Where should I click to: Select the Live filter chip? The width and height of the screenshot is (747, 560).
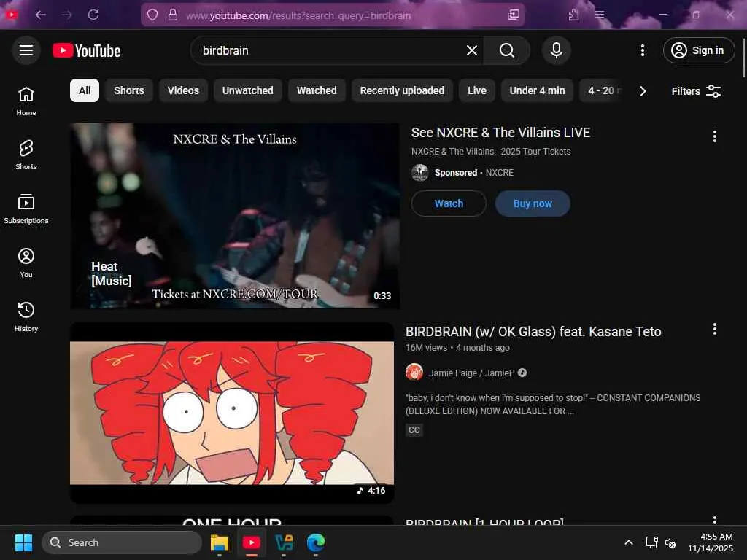[x=476, y=90]
